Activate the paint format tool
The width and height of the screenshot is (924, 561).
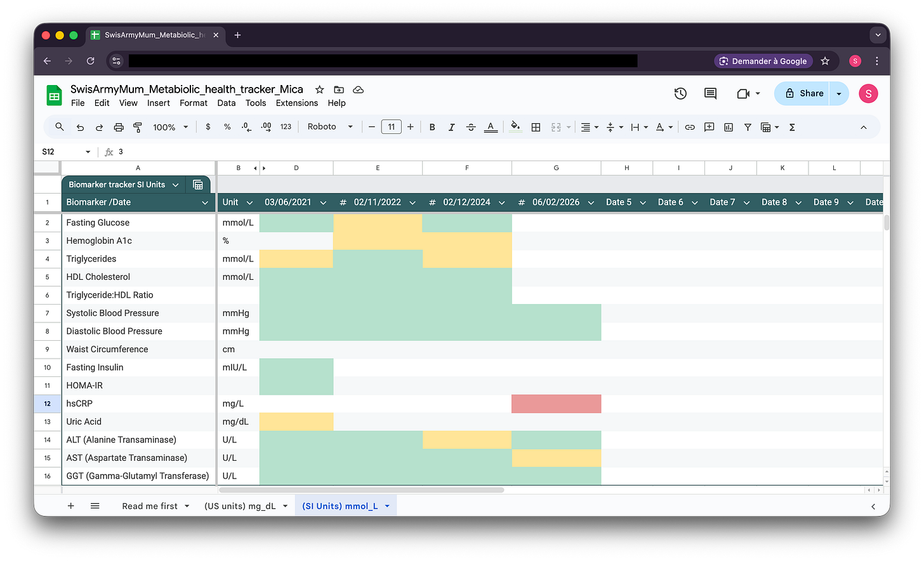click(138, 127)
